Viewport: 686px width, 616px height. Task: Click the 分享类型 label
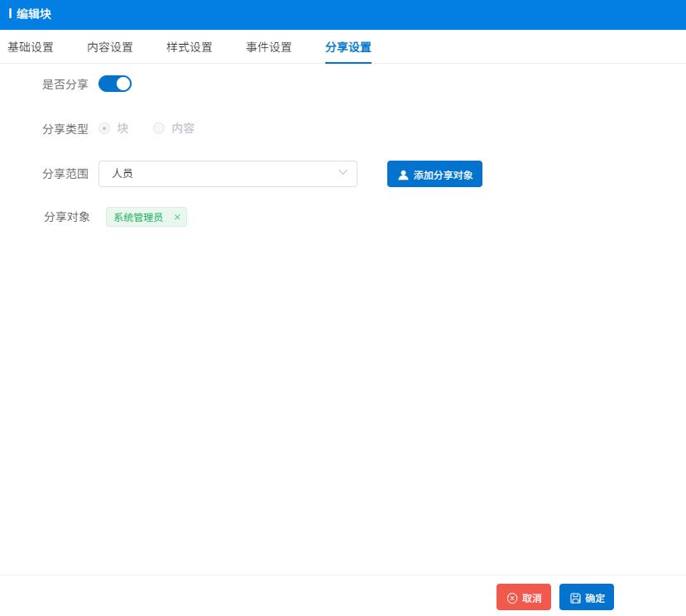coord(65,128)
